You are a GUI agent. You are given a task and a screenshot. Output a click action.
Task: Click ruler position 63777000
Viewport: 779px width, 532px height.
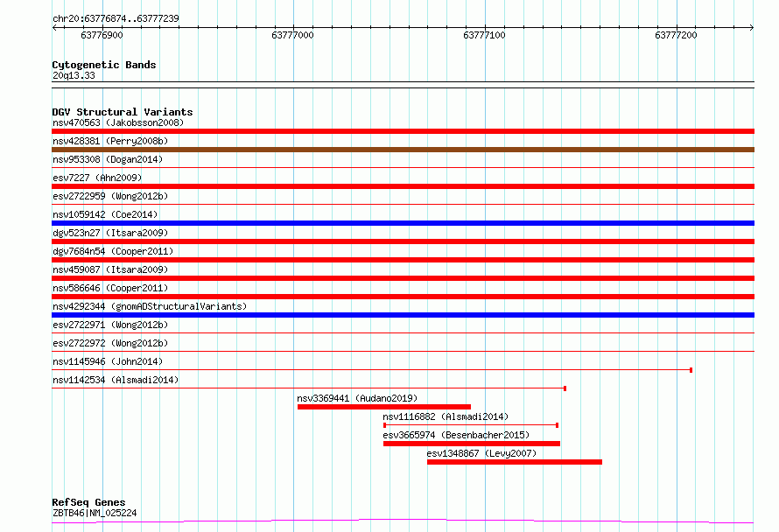point(292,35)
